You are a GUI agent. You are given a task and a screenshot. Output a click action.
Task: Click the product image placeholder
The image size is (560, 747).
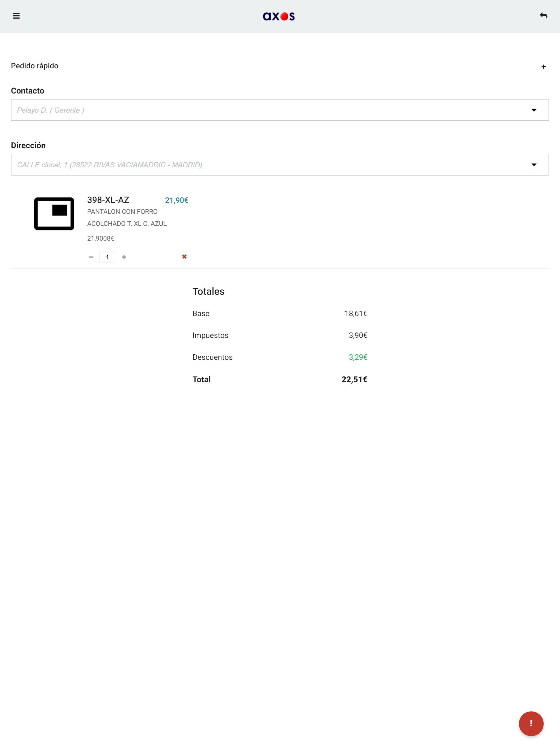[54, 214]
